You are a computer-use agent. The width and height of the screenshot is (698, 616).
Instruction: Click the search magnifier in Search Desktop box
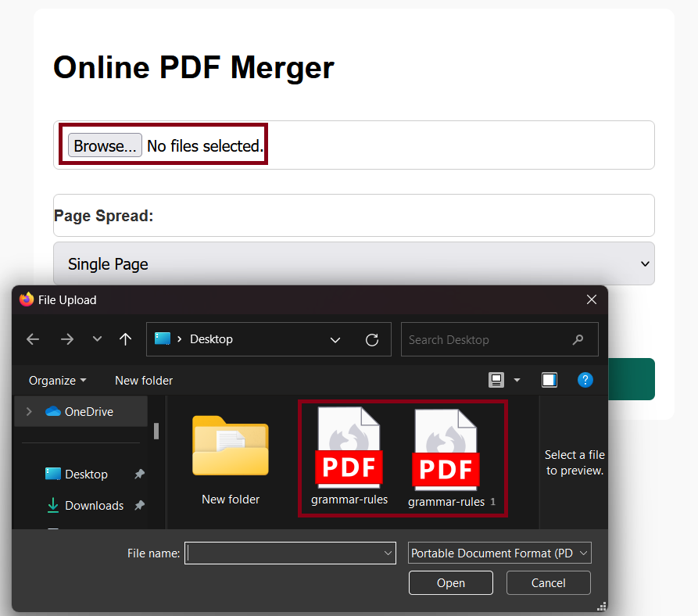pos(578,338)
